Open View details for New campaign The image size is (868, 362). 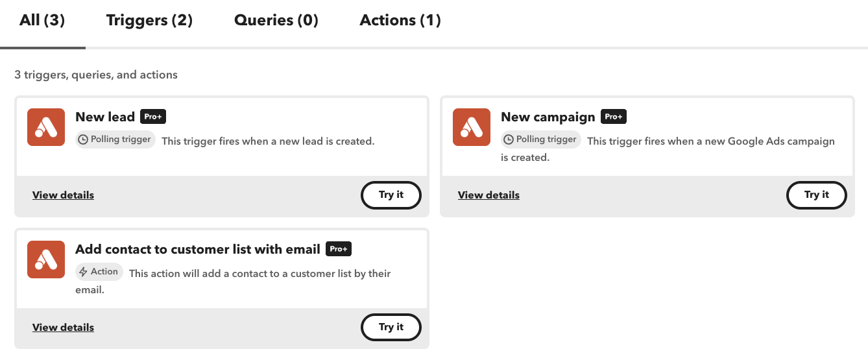[488, 195]
